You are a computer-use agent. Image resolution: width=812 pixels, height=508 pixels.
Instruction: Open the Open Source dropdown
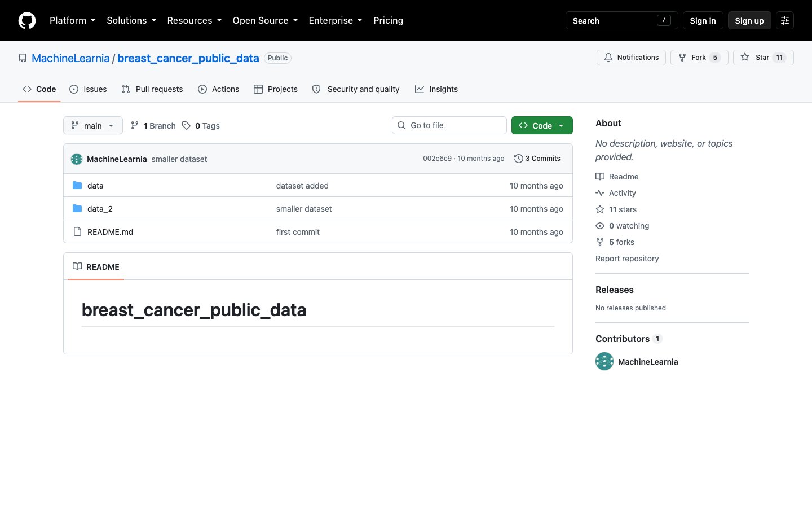click(x=265, y=20)
